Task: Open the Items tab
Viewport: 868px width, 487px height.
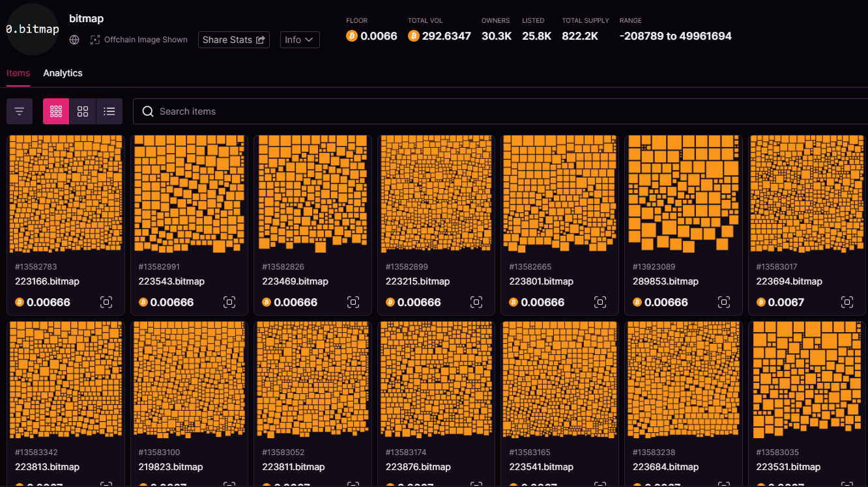Action: tap(18, 73)
